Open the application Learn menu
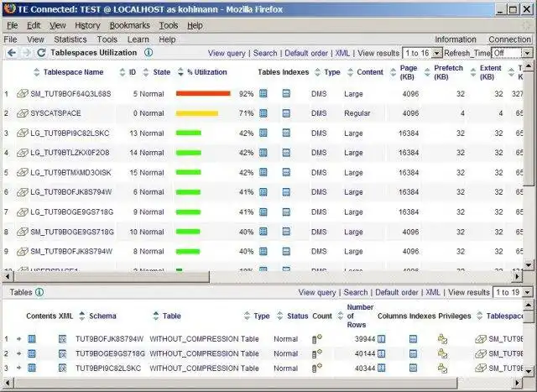Screen dimensions: 537x392 click(138, 39)
